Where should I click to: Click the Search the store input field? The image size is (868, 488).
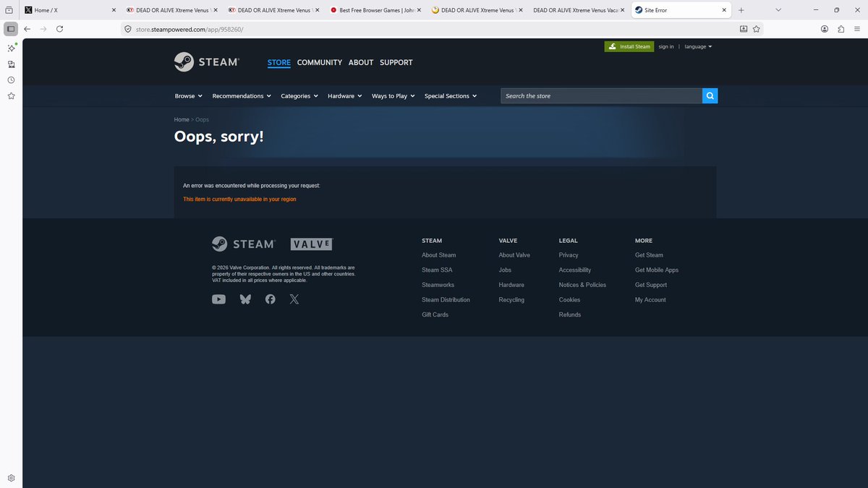(x=601, y=95)
